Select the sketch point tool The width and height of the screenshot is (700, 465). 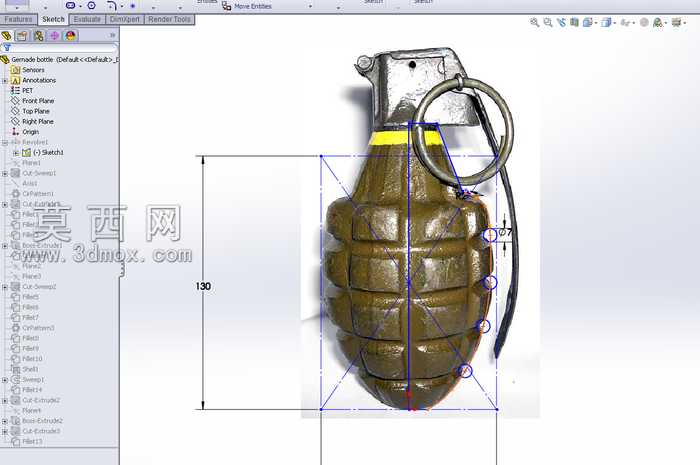133,6
